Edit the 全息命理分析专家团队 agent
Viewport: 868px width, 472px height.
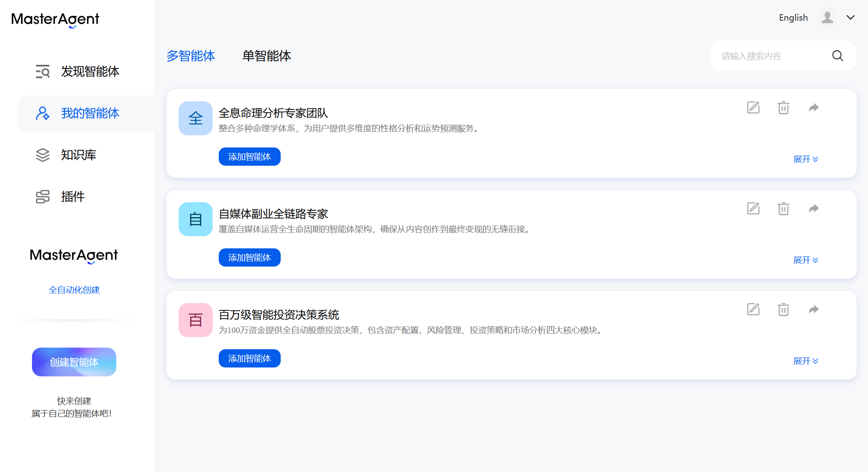point(753,108)
